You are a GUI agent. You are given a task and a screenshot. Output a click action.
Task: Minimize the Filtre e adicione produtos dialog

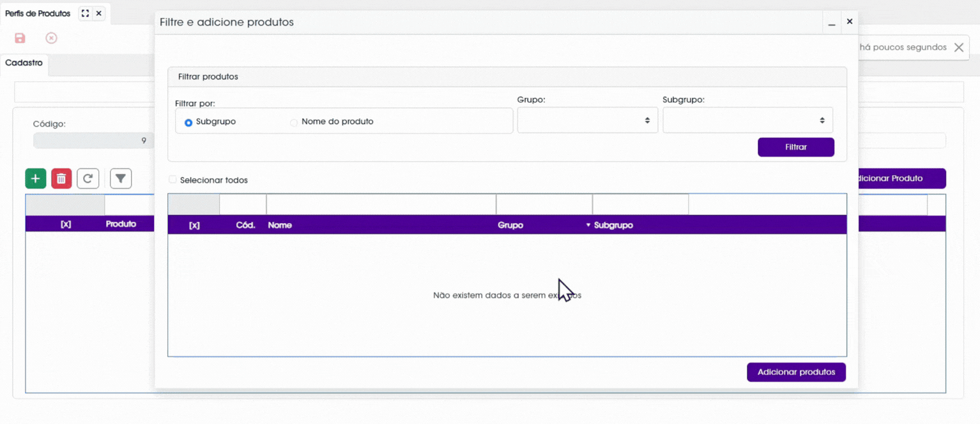point(832,22)
